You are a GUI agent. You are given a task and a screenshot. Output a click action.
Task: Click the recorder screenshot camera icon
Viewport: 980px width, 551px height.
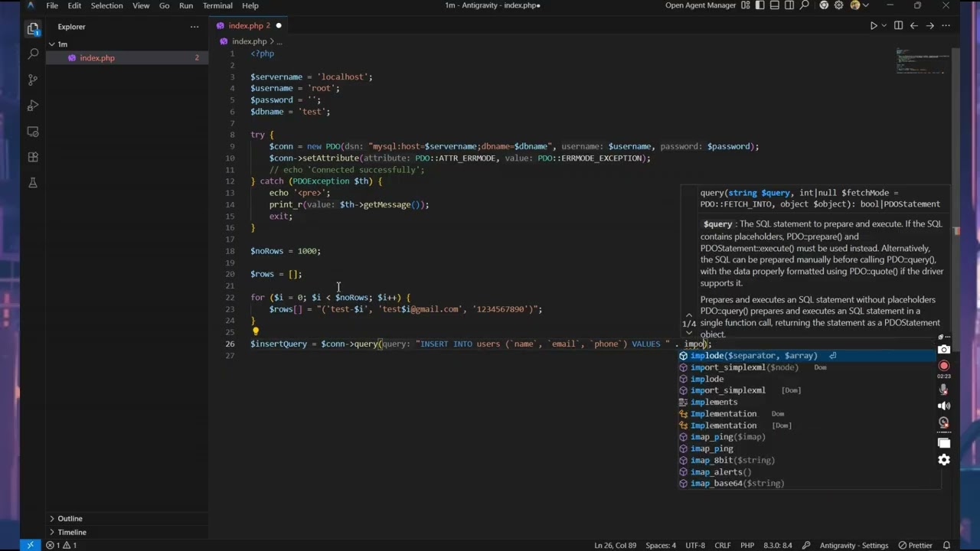click(x=944, y=350)
